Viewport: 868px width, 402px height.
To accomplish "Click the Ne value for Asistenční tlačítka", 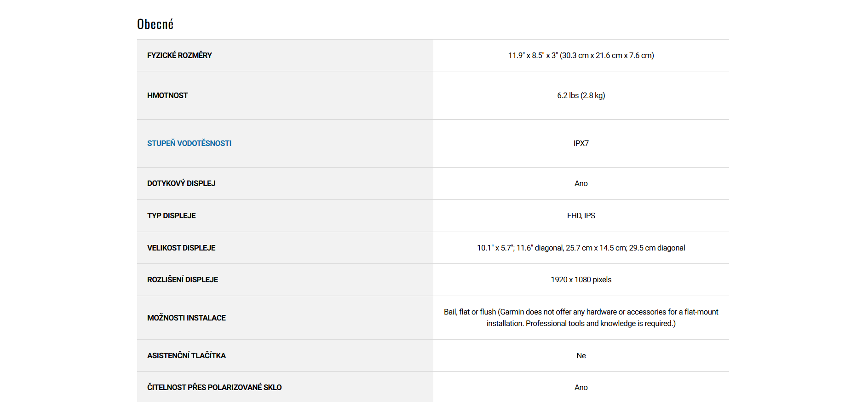I will coord(581,355).
